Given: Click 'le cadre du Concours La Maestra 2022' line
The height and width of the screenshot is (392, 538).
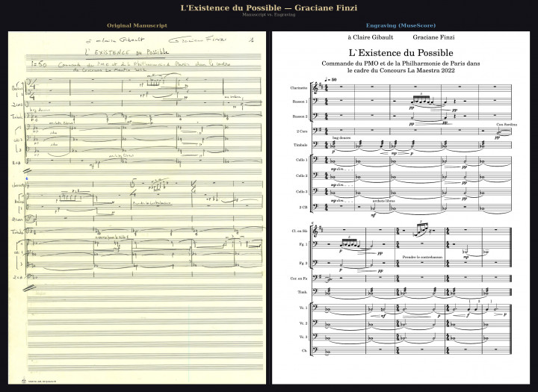Looking at the screenshot, I should coord(401,70).
